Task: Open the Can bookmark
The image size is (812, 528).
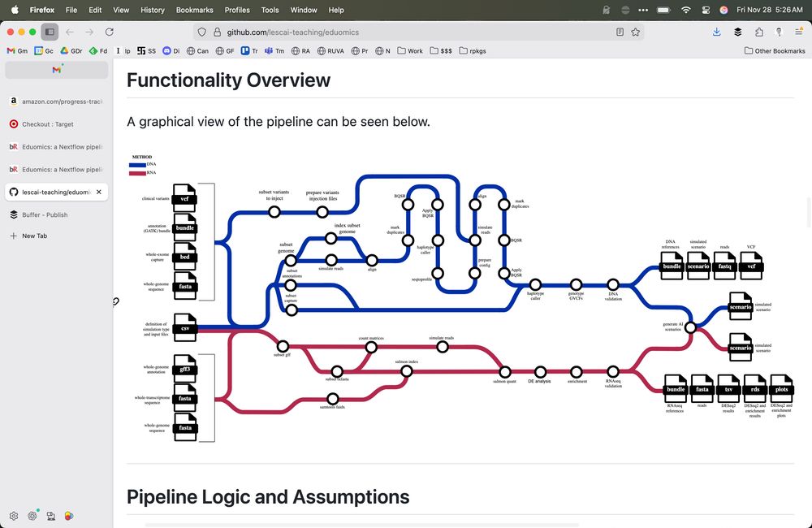Action: [197, 51]
